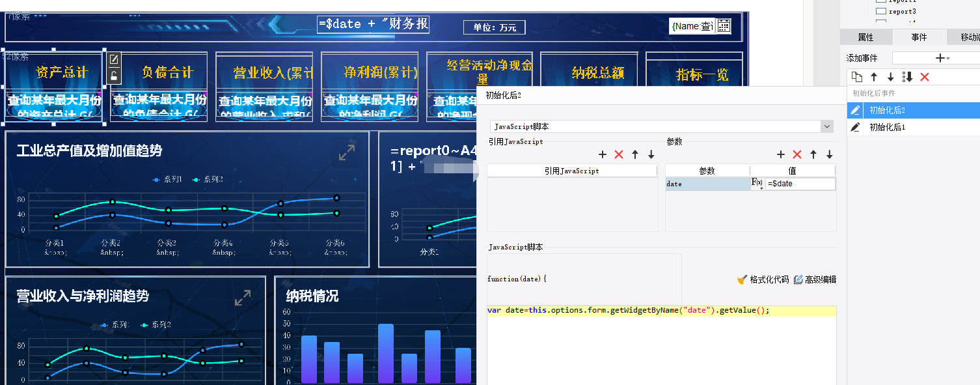The height and width of the screenshot is (385, 980).
Task: Edit the =$date parameter value field
Action: click(x=800, y=184)
